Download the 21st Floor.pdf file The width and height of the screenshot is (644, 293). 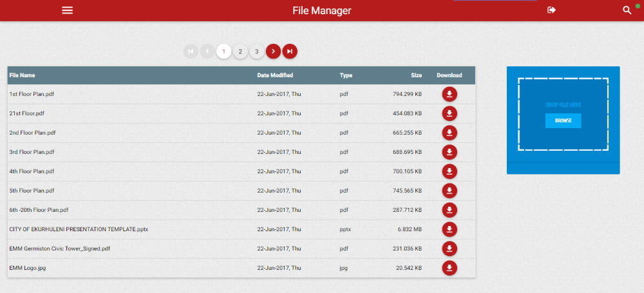(450, 113)
